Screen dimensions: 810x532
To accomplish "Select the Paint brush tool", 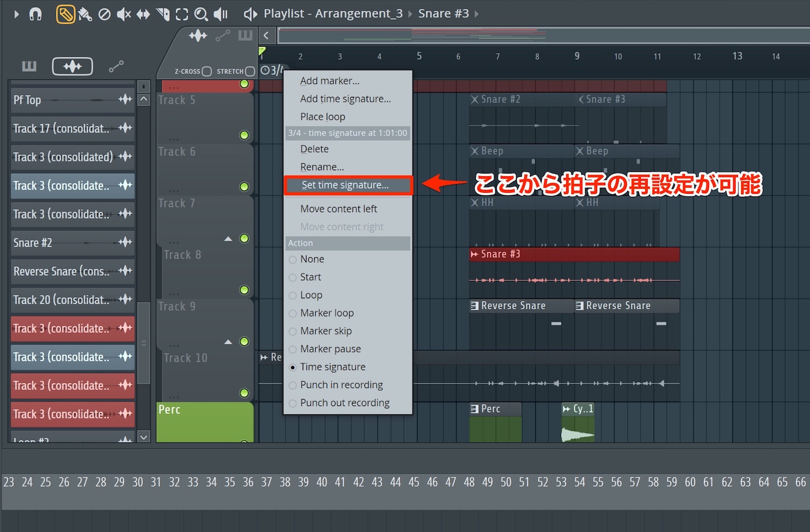I will pos(85,14).
